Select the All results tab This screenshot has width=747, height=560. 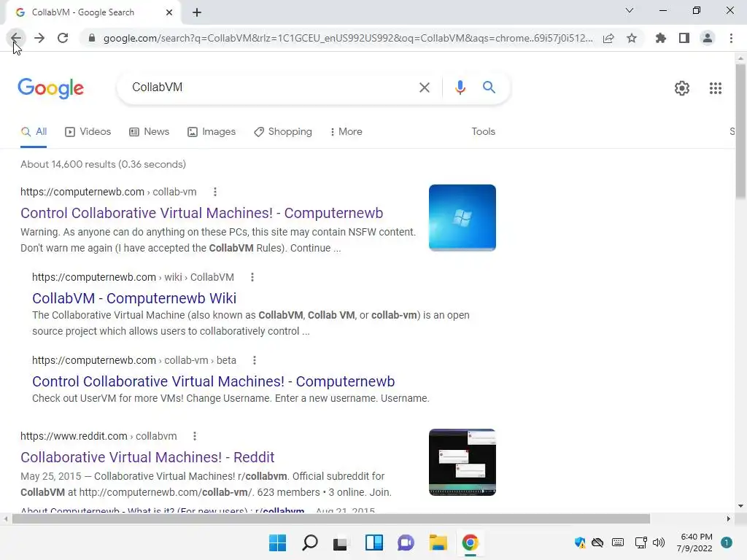[34, 132]
